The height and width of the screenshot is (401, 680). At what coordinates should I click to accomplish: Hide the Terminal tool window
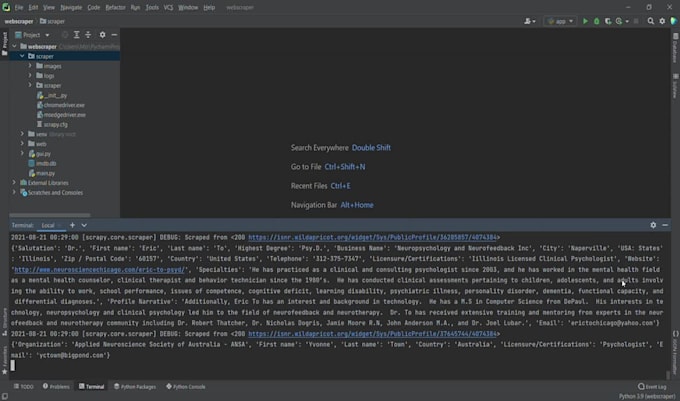click(665, 225)
